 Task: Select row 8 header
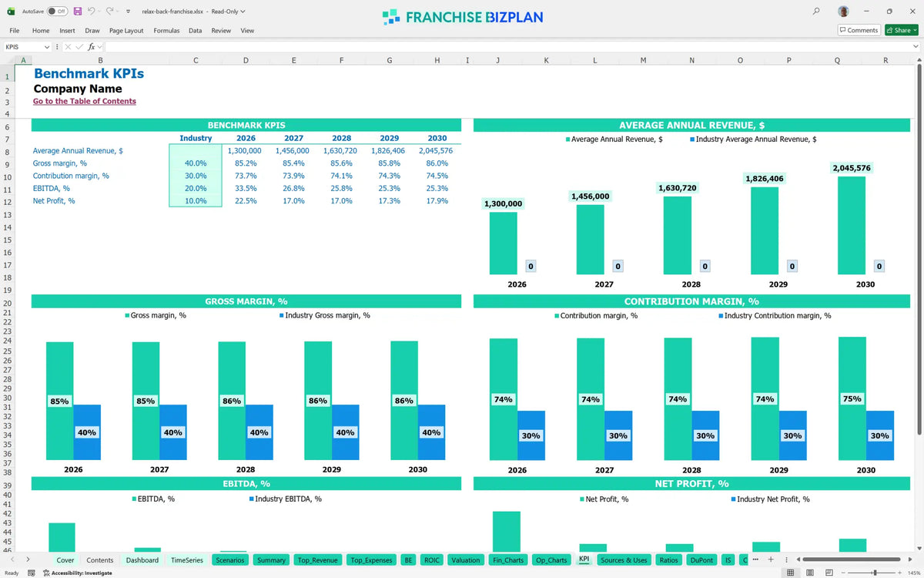(x=7, y=152)
